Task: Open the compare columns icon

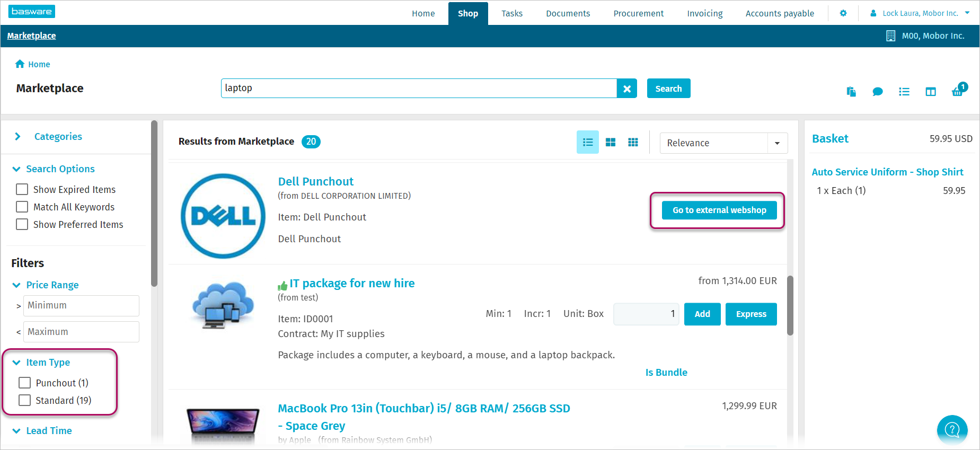Action: [x=931, y=92]
